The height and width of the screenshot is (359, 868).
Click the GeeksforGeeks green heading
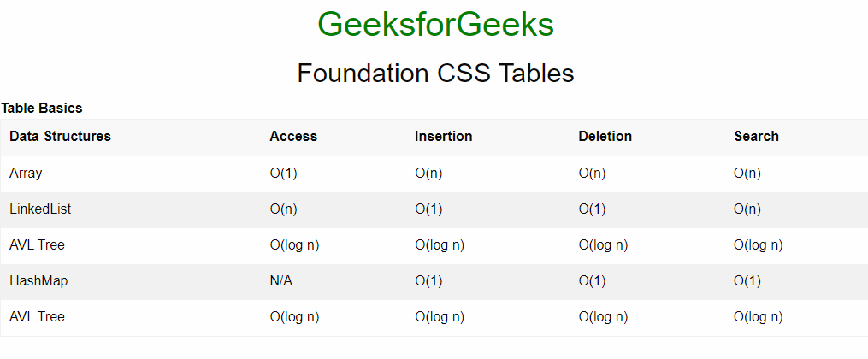tap(435, 25)
